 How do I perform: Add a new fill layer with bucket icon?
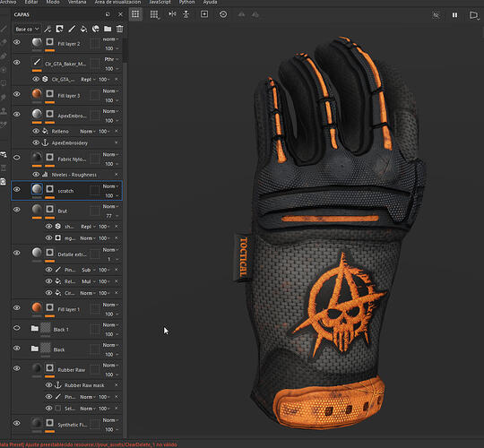click(x=83, y=29)
